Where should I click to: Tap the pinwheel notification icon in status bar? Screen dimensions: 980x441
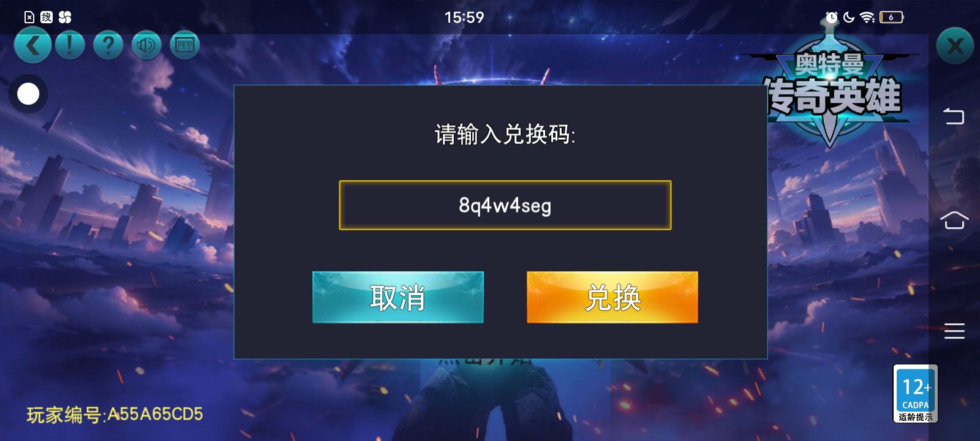click(65, 17)
